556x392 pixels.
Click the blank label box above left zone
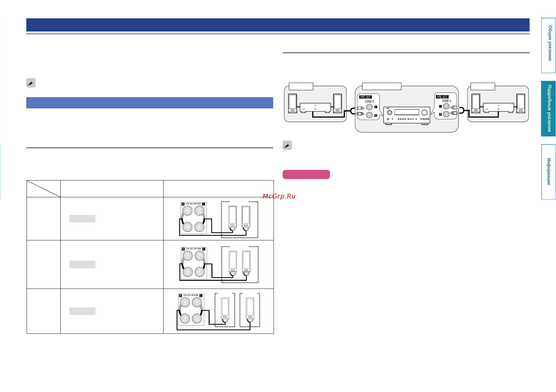click(x=301, y=86)
